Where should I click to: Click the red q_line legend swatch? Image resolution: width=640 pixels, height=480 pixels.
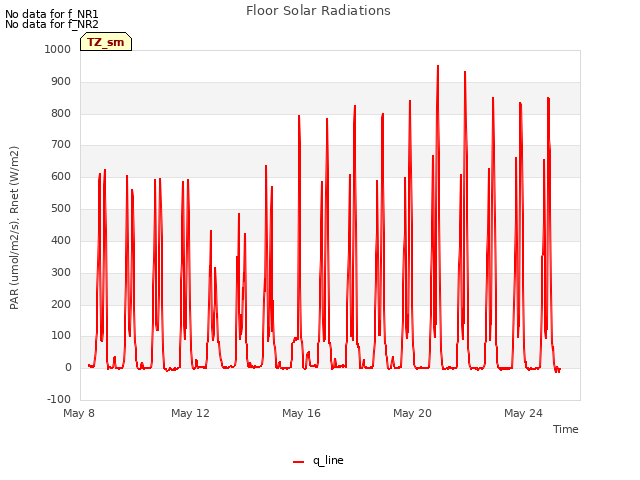[x=298, y=462]
